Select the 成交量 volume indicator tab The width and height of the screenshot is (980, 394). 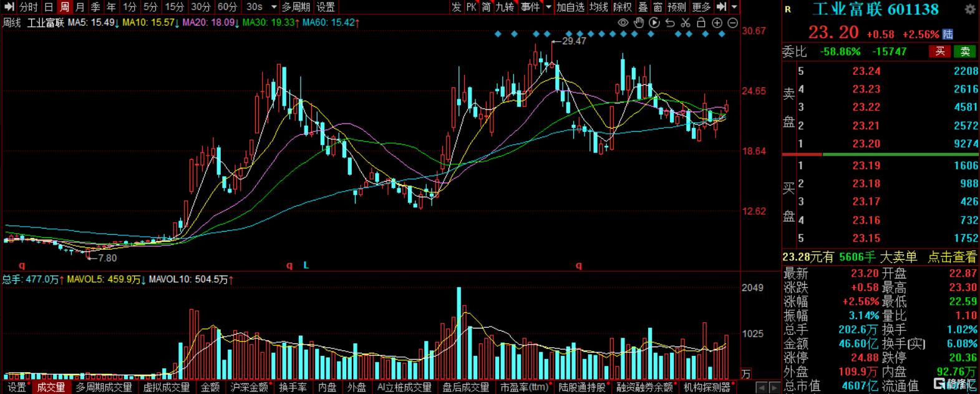(x=51, y=387)
